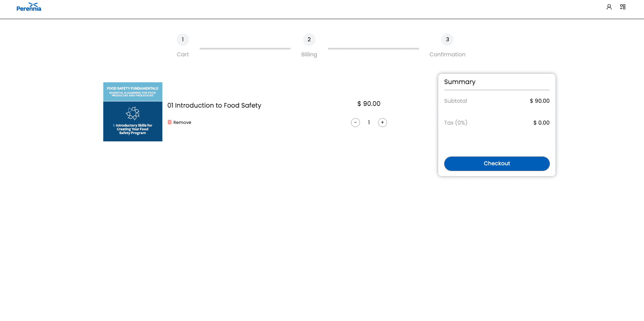Screen dimensions: 644x321
Task: Click the quantity value 1
Action: [x=369, y=123]
